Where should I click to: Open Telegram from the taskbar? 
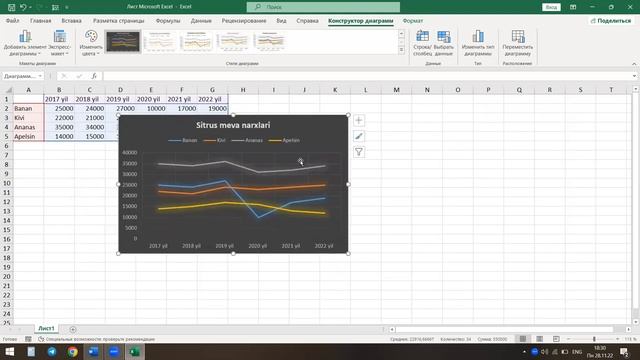tap(52, 351)
